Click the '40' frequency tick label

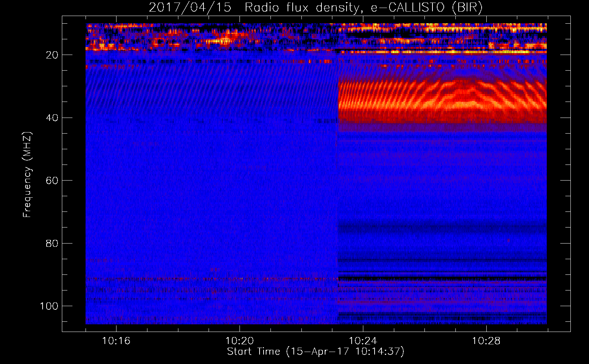click(52, 118)
